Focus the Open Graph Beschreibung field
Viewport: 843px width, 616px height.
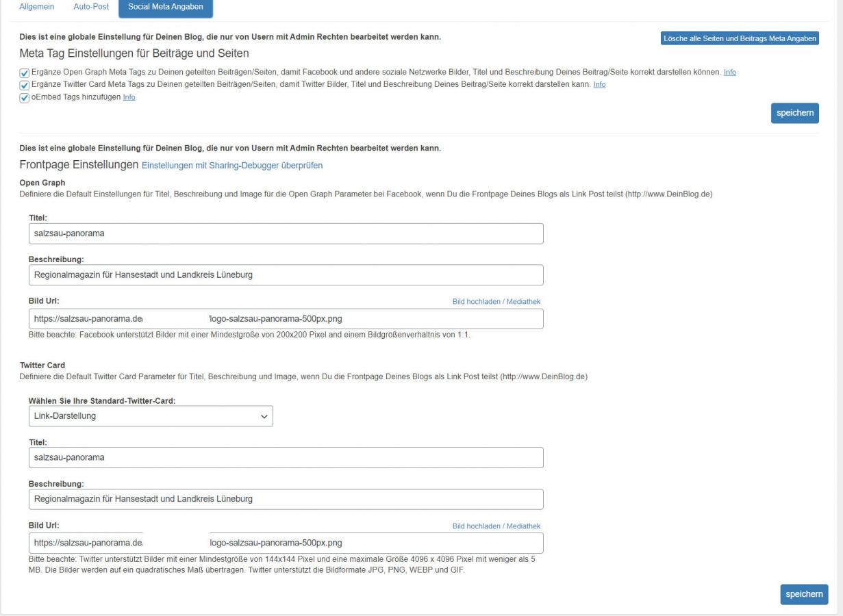click(286, 275)
